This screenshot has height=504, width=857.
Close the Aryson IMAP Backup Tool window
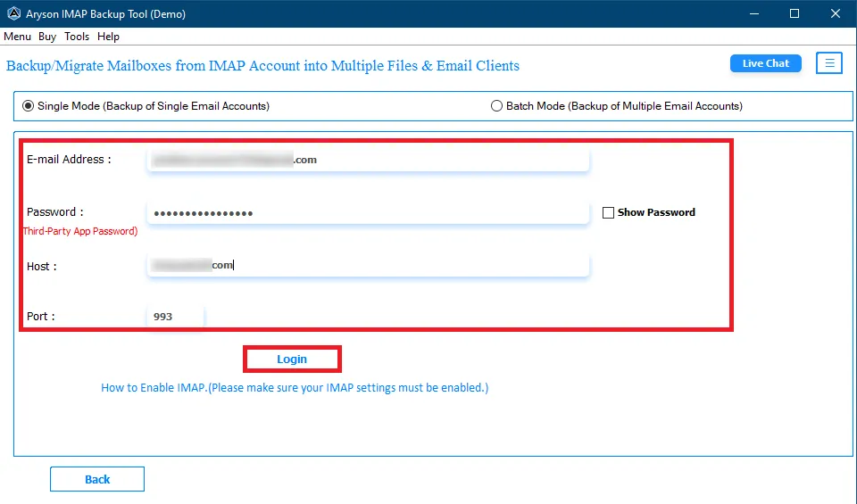[x=836, y=13]
